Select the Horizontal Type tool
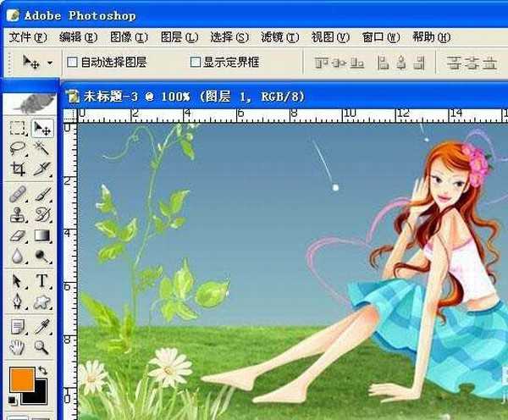The width and height of the screenshot is (508, 420). (41, 281)
